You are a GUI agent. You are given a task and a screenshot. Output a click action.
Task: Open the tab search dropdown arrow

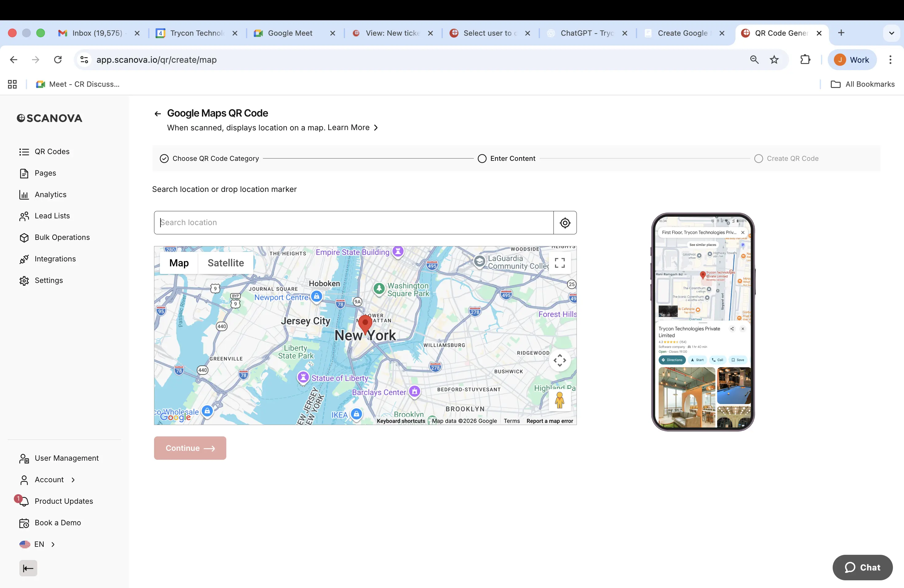pyautogui.click(x=891, y=33)
